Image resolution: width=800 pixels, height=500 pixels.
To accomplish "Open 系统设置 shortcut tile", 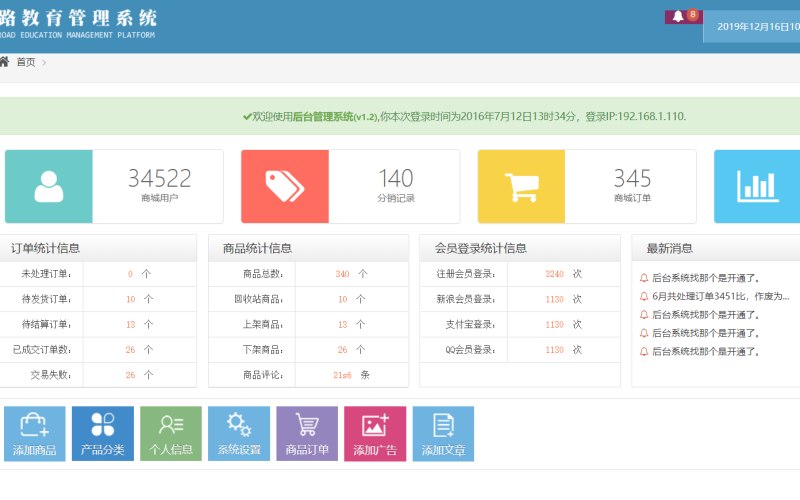I will coord(239,434).
